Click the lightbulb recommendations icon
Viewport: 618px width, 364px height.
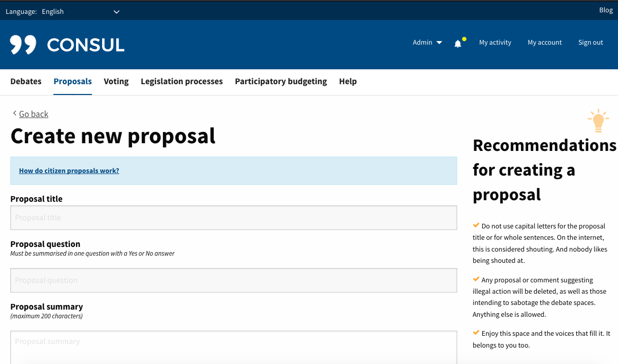[598, 121]
